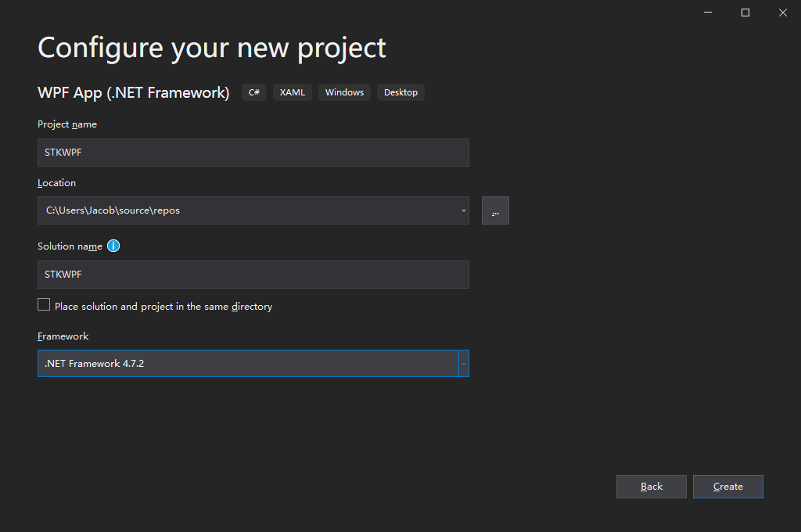Click the Project name input field
The height and width of the screenshot is (532, 801).
point(253,152)
